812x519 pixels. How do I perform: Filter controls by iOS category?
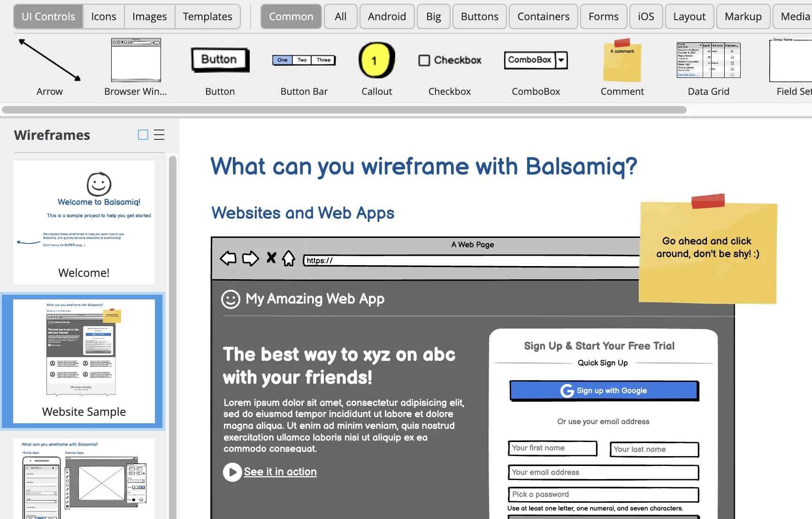646,16
